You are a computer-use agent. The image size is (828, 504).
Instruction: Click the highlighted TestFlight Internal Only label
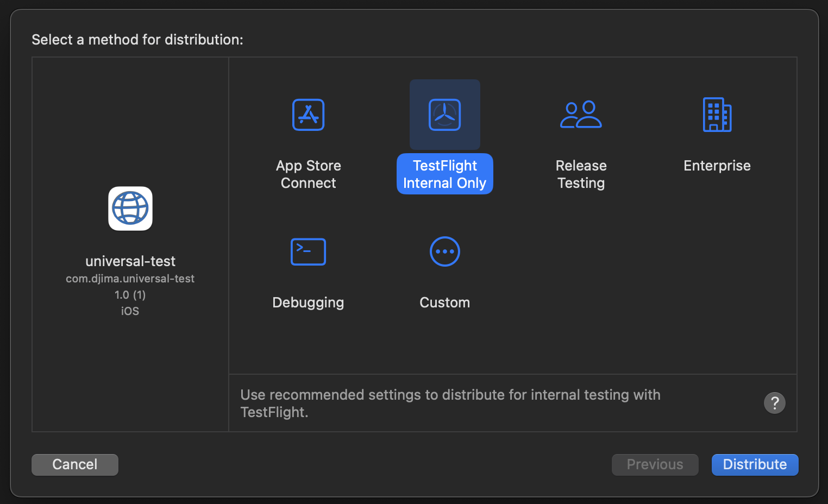tap(444, 174)
